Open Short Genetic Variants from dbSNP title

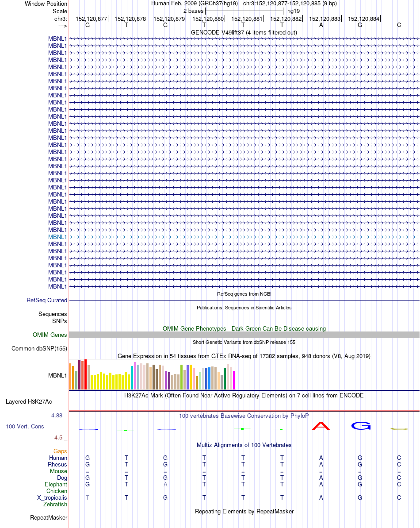pos(244,342)
